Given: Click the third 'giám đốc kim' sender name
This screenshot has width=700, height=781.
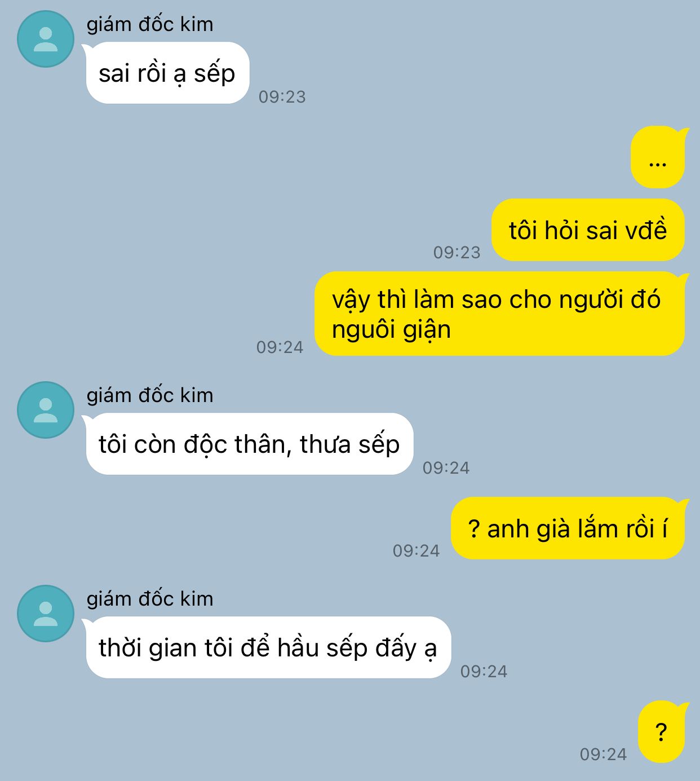Looking at the screenshot, I should [x=150, y=599].
